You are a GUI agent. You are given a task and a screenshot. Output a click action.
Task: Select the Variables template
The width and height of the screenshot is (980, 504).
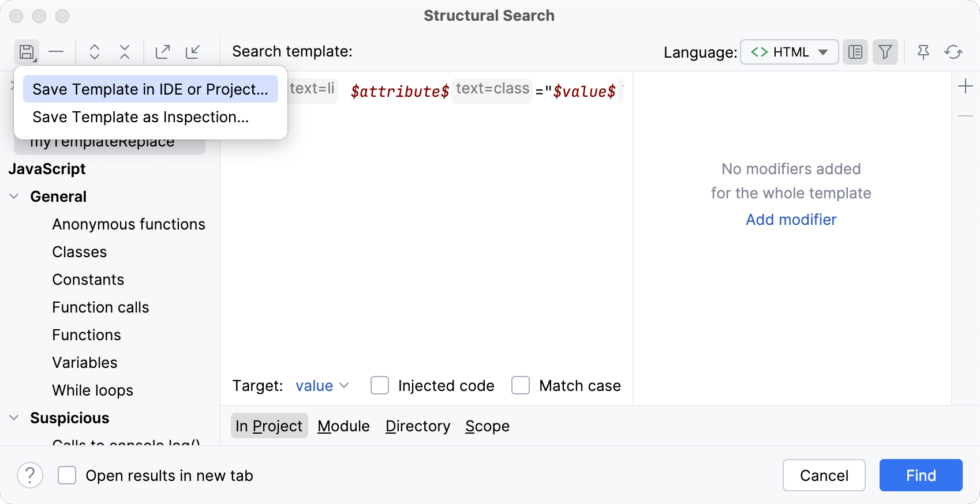pos(85,363)
